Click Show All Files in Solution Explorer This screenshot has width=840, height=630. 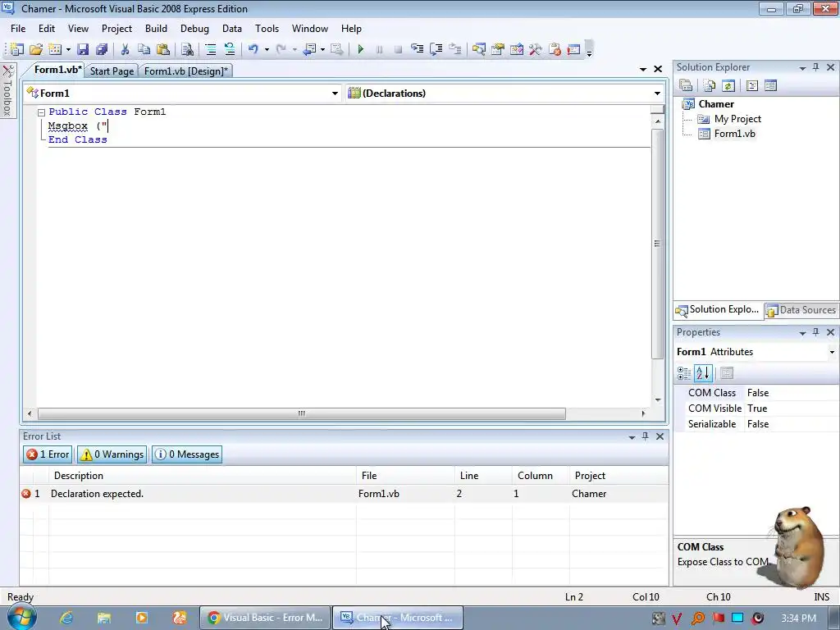coord(710,85)
